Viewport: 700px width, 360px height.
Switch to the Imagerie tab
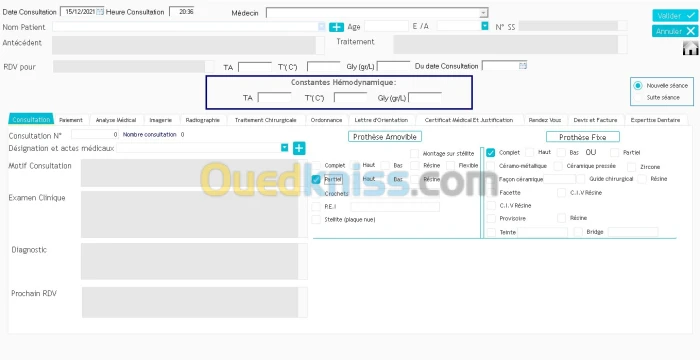point(161,120)
